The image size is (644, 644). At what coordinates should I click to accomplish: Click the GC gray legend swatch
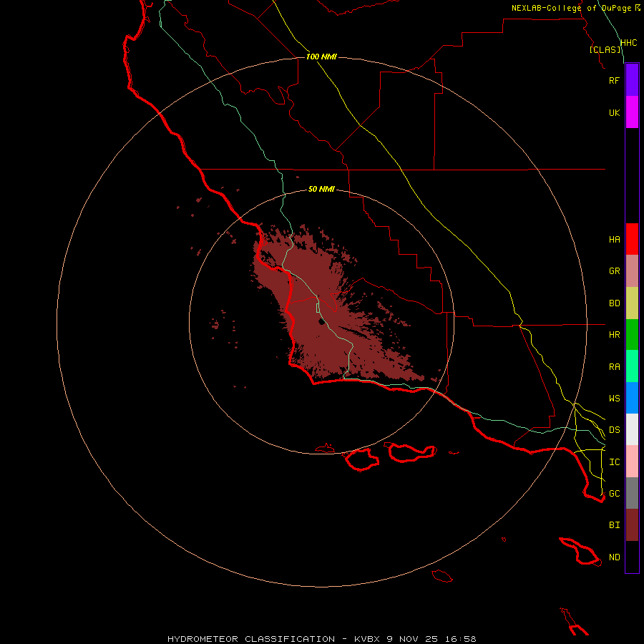click(632, 493)
